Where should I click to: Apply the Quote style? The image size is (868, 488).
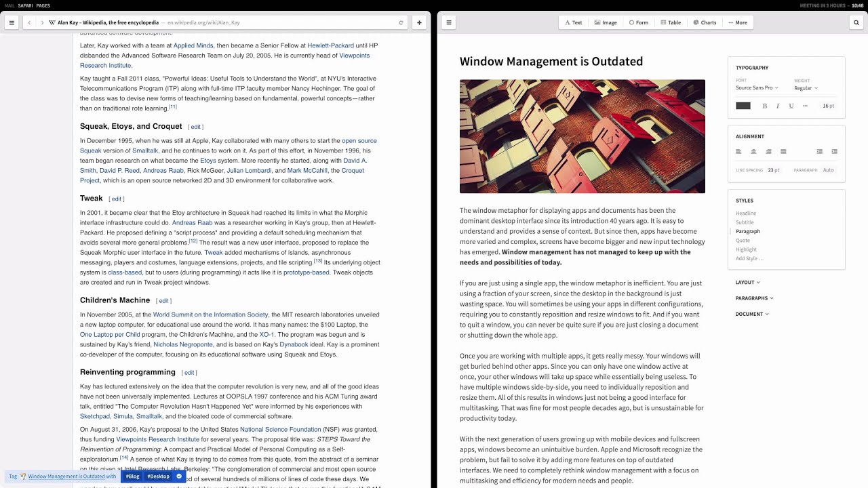(743, 241)
